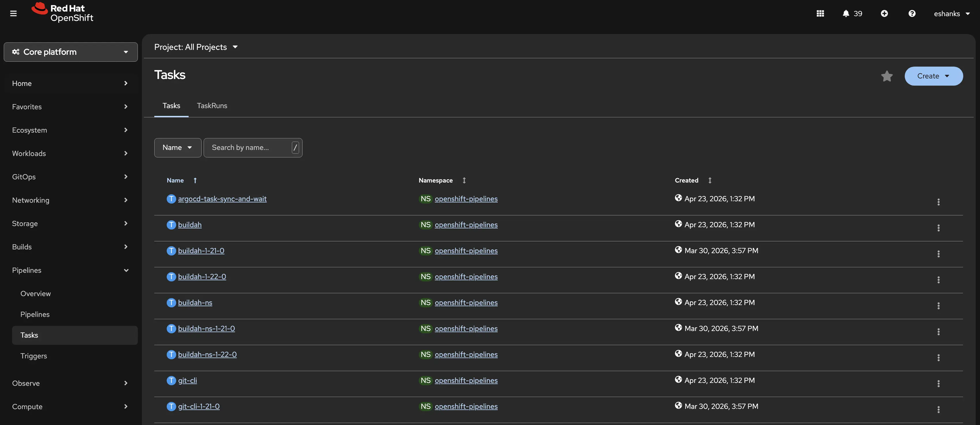Click the NS badge in git-cli row
Viewport: 980px width, 425px height.
point(426,381)
